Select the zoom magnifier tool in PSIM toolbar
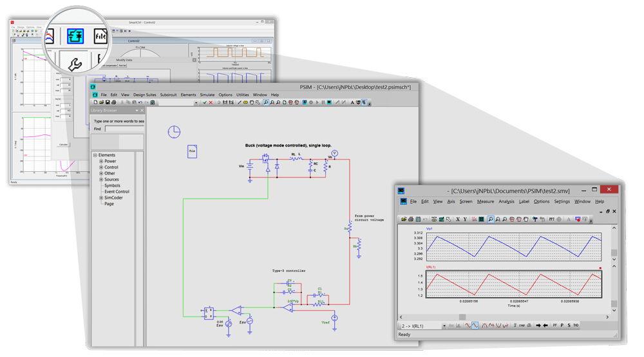 pyautogui.click(x=265, y=102)
